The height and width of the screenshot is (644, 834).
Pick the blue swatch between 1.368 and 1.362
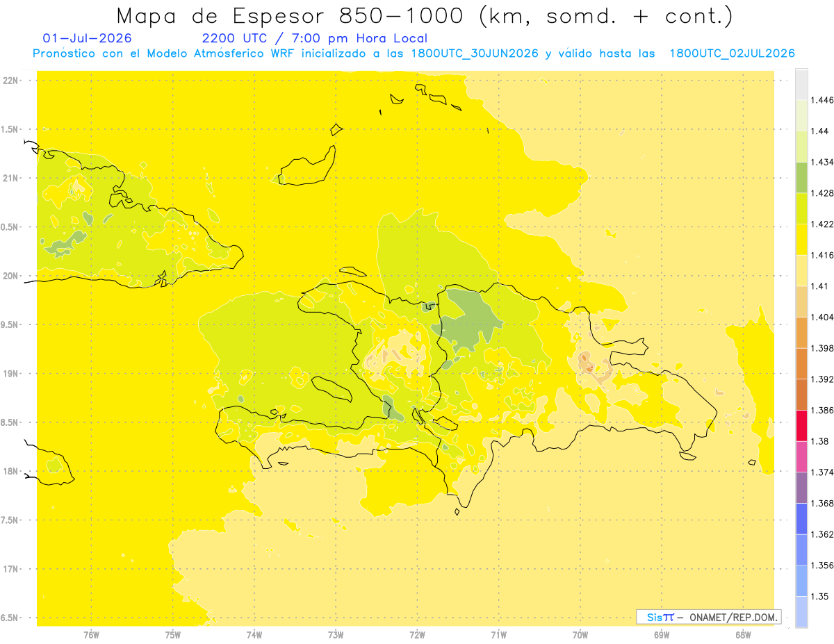801,518
